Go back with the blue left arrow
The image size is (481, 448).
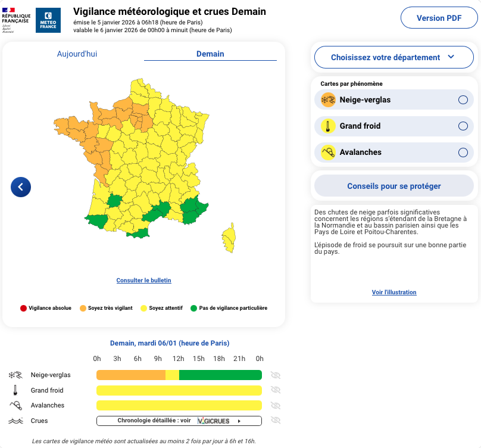21,187
